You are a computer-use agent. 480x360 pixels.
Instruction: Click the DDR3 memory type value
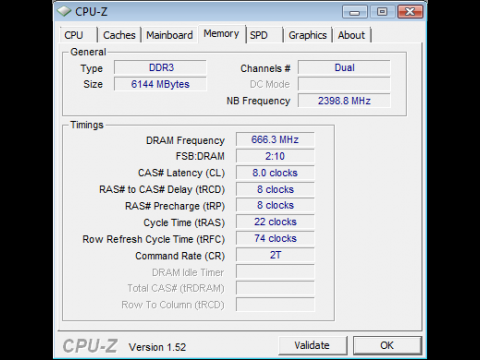click(x=160, y=68)
